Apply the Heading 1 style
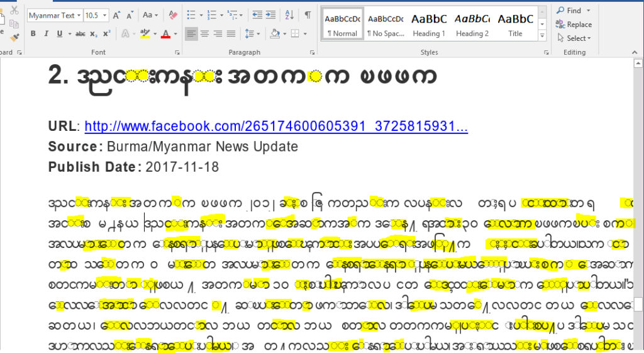The height and width of the screenshot is (353, 644). (429, 25)
